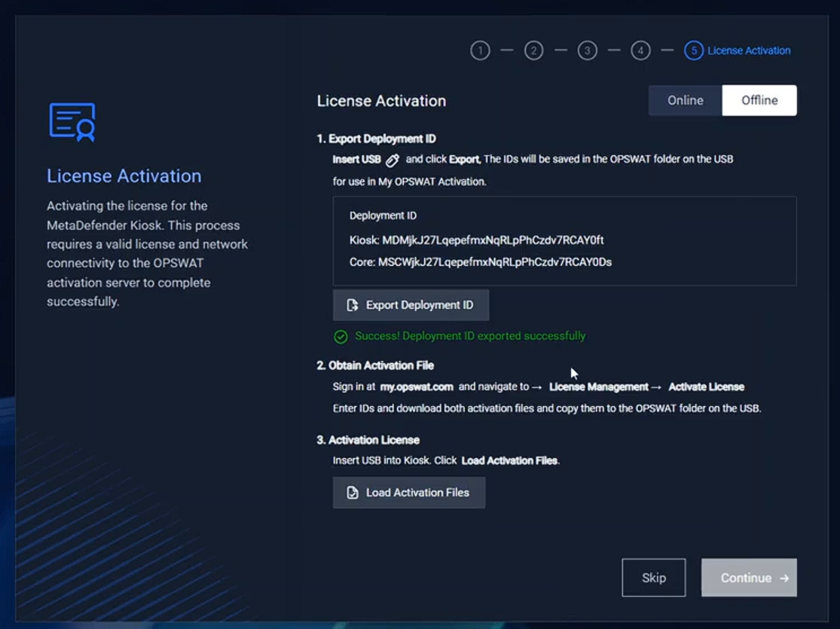Click the green success checkmark icon
840x629 pixels.
tap(341, 337)
